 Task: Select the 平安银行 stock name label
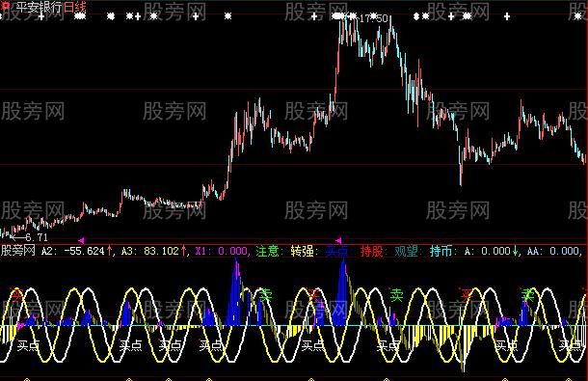click(x=39, y=7)
